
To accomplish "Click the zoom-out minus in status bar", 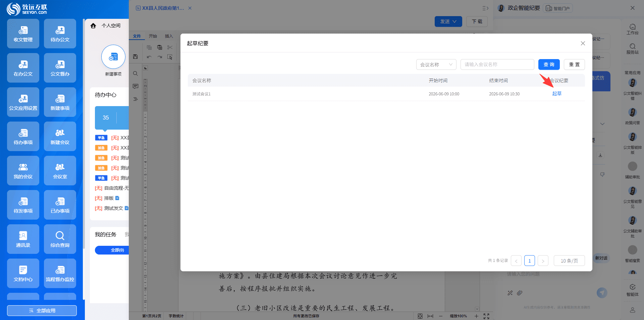I will click(x=441, y=316).
